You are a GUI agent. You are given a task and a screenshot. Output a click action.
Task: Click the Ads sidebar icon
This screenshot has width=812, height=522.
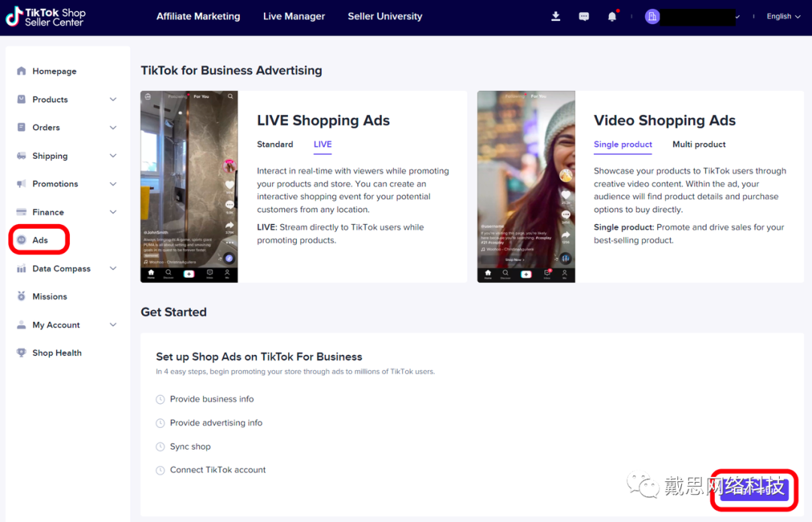21,240
